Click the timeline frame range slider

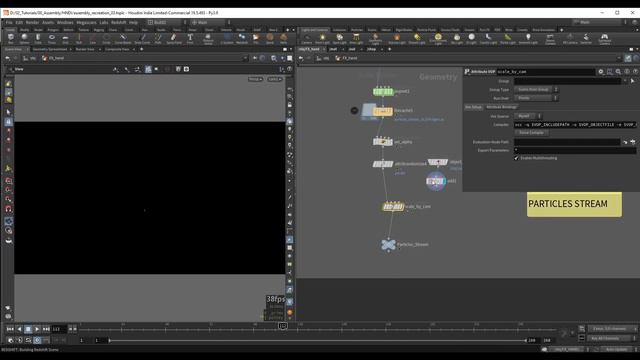click(318, 340)
